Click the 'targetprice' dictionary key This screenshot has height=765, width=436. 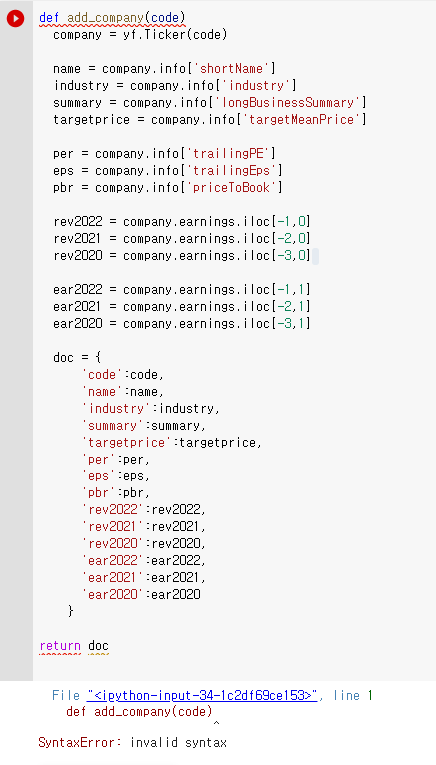click(x=127, y=443)
